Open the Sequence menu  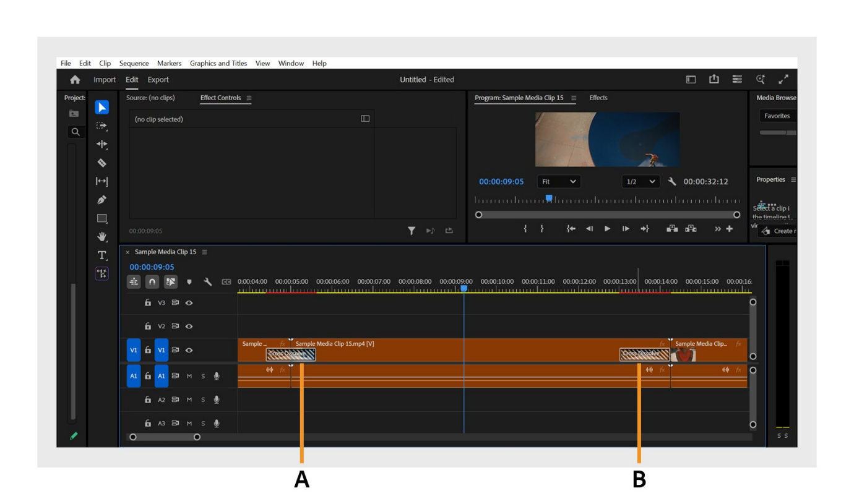pyautogui.click(x=134, y=63)
